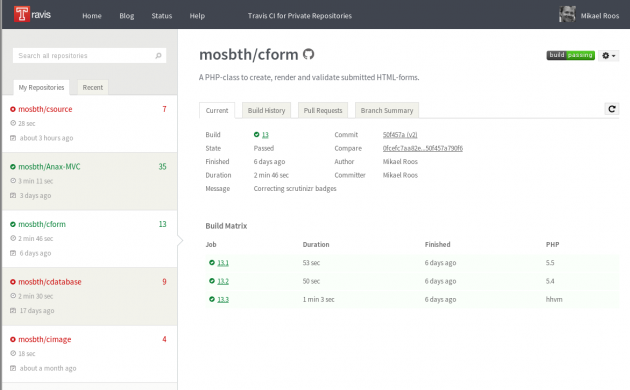Open the gear settings dropdown
630x390 pixels.
(x=608, y=55)
